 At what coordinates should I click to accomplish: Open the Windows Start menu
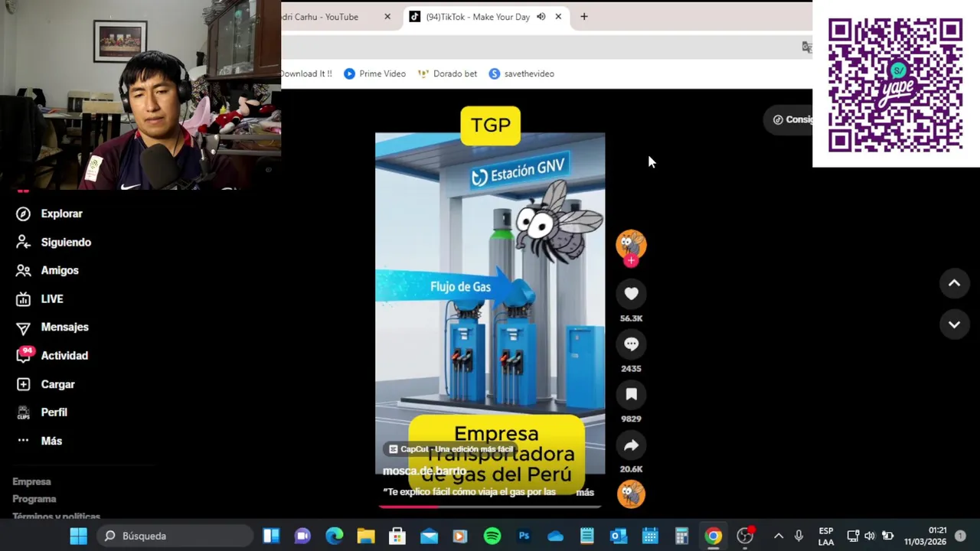click(78, 536)
